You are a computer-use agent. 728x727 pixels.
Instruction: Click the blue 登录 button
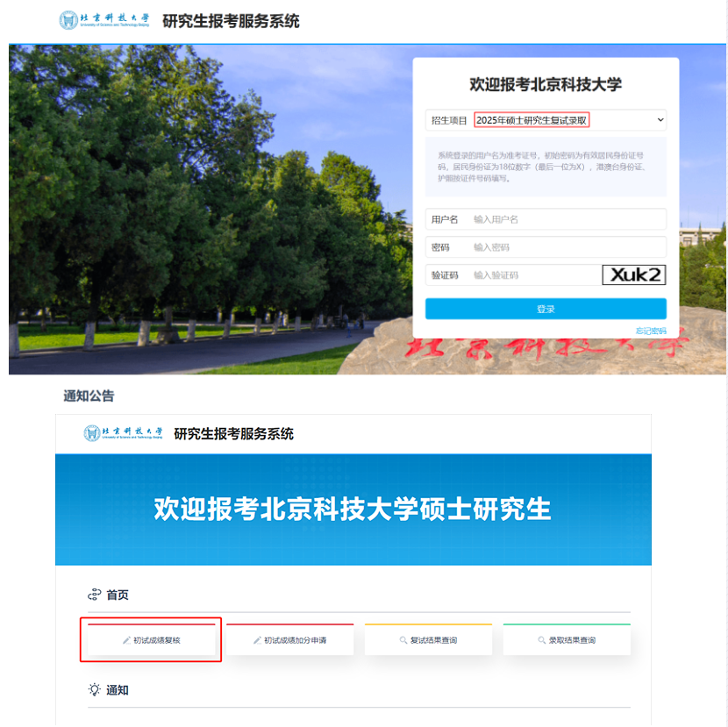pyautogui.click(x=546, y=309)
